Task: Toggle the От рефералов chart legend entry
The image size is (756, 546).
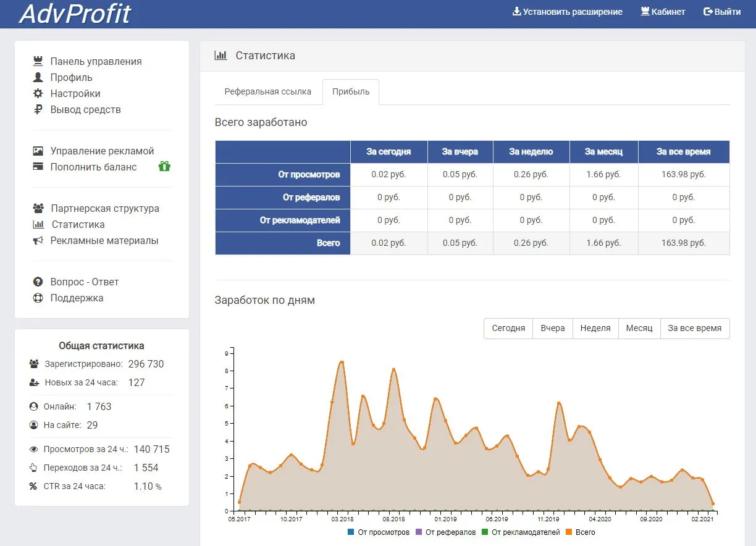Action: tap(446, 532)
